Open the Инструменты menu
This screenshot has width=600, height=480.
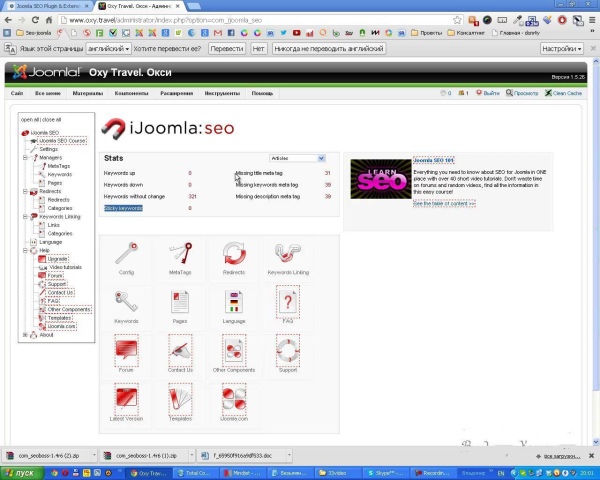coord(222,93)
